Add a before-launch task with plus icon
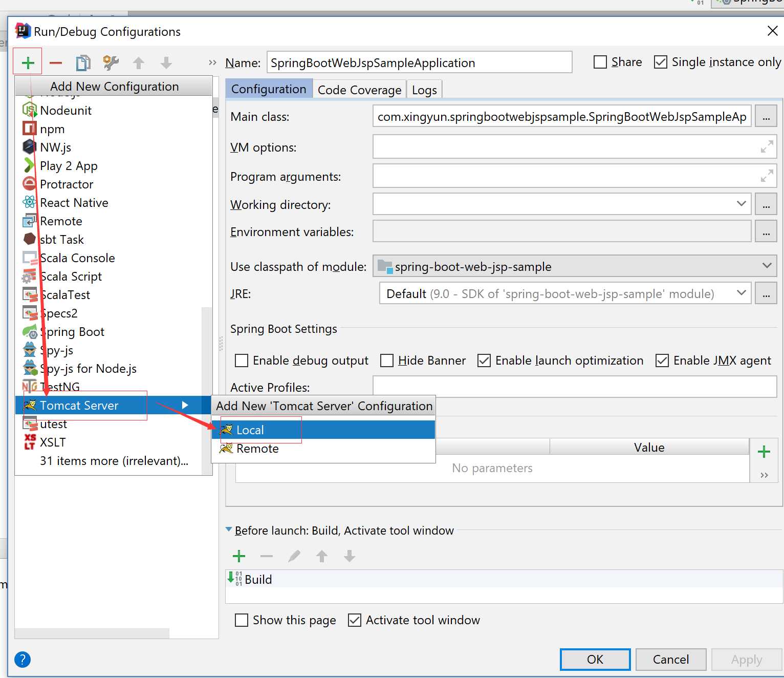This screenshot has width=784, height=678. [239, 556]
